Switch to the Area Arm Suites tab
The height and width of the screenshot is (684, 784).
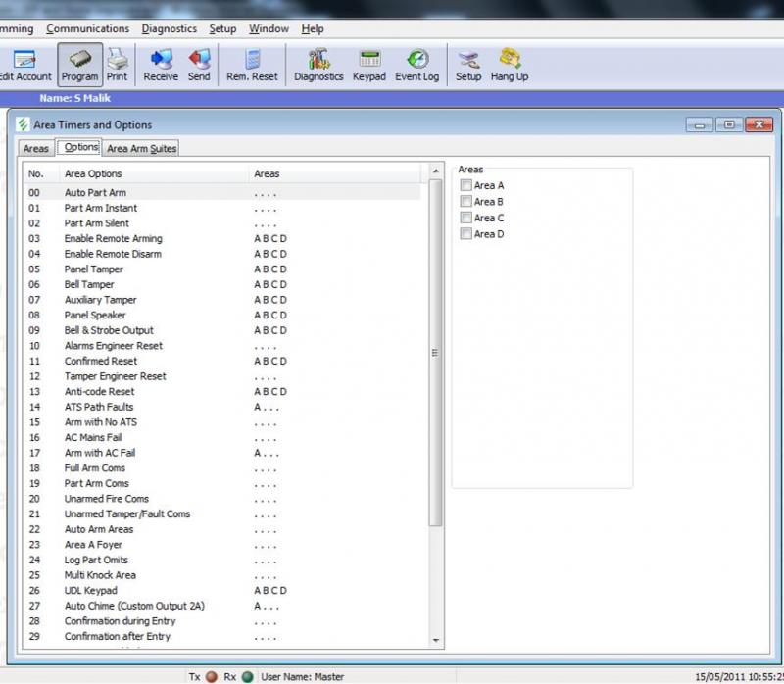point(141,149)
